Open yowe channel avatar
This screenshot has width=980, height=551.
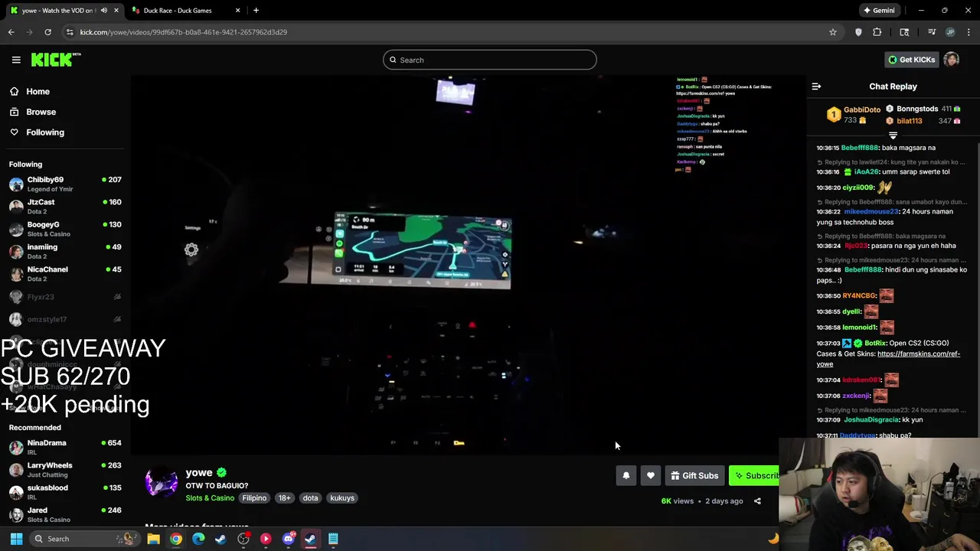[x=162, y=483]
